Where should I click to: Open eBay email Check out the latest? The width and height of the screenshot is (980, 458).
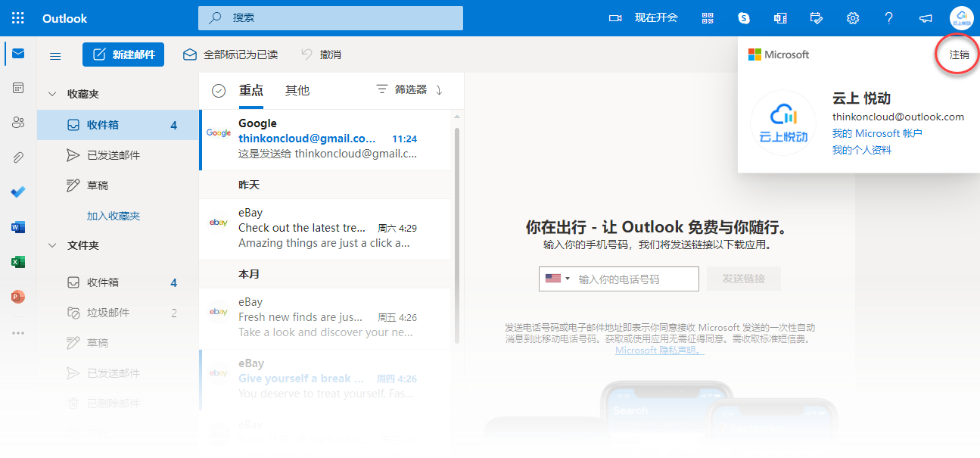pos(325,229)
